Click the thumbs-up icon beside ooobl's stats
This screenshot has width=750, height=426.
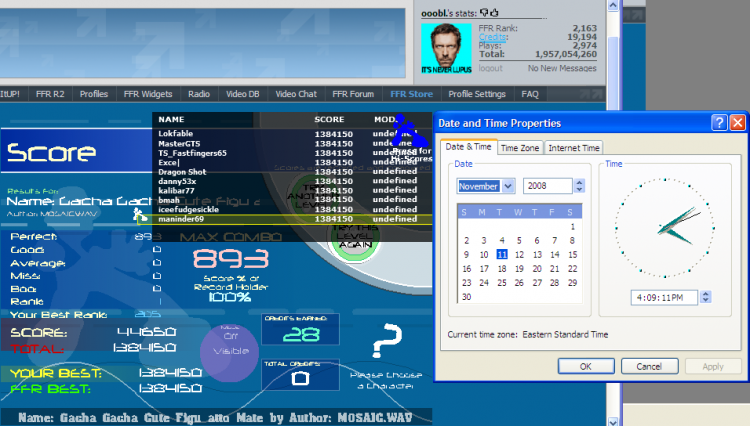pyautogui.click(x=494, y=12)
